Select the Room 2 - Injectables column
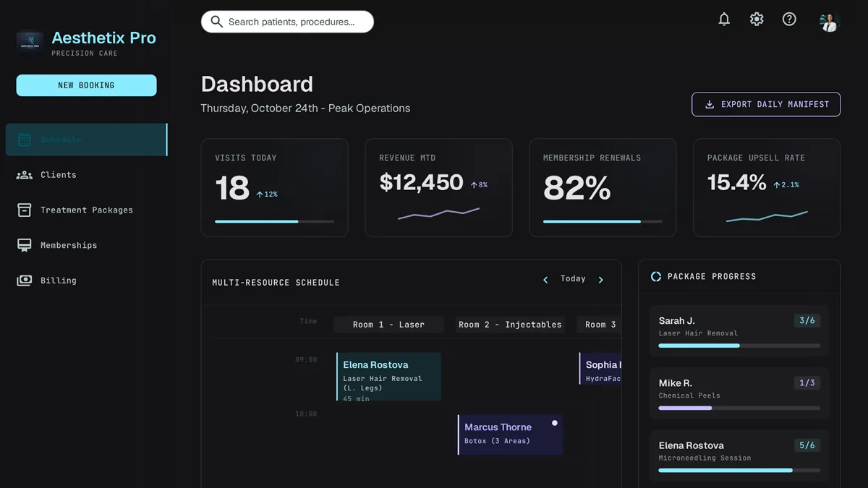The image size is (868, 488). coord(510,325)
